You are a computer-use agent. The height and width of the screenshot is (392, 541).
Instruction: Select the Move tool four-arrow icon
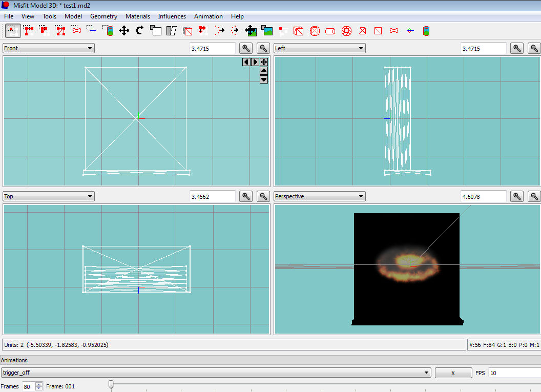click(x=124, y=31)
